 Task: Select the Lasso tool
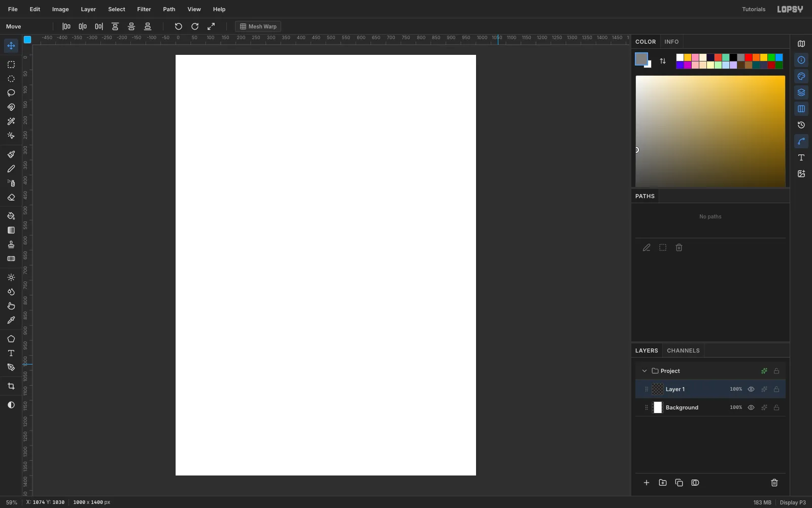pos(11,93)
